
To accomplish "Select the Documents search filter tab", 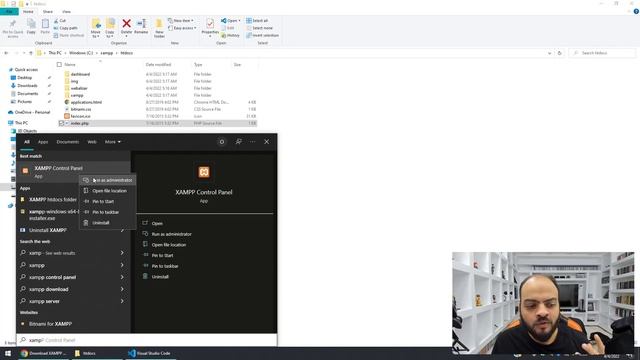I will 67,142.
